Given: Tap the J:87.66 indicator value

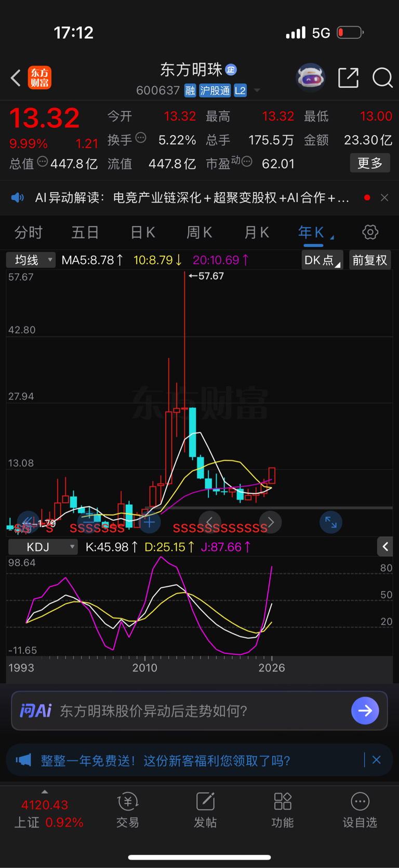Looking at the screenshot, I should 227,547.
